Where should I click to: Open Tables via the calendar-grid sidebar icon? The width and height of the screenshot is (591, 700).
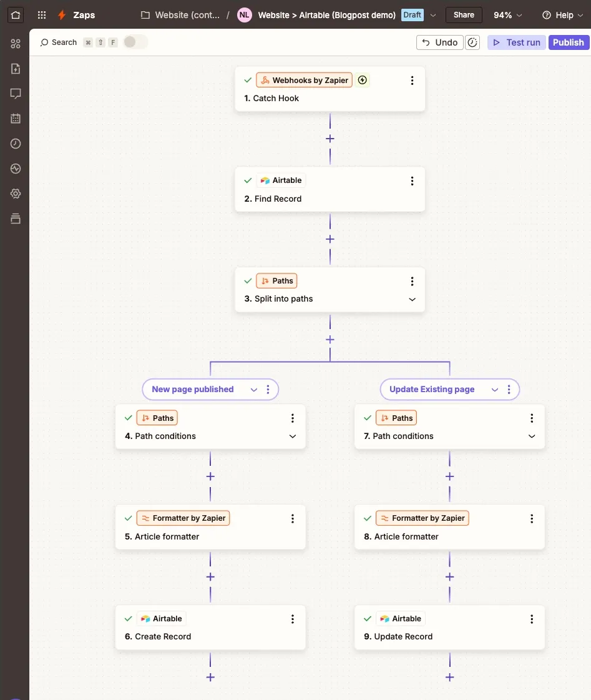[x=16, y=119]
